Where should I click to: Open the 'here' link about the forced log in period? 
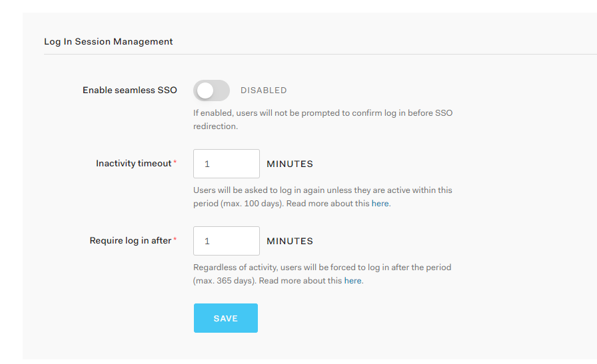(x=352, y=281)
